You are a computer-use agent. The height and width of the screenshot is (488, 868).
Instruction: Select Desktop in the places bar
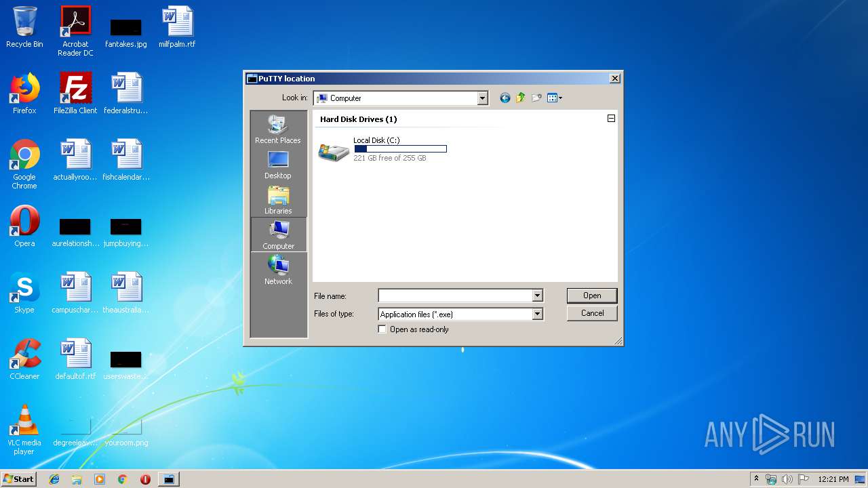pos(278,165)
